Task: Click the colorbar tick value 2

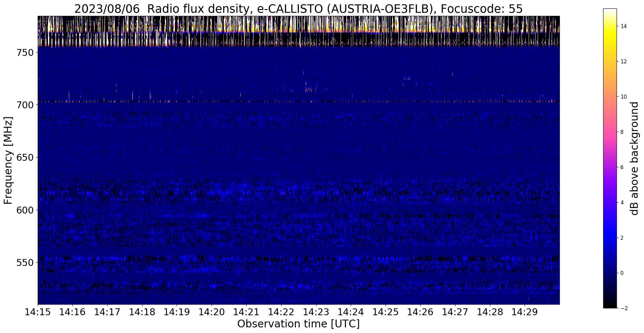Action: pyautogui.click(x=622, y=238)
